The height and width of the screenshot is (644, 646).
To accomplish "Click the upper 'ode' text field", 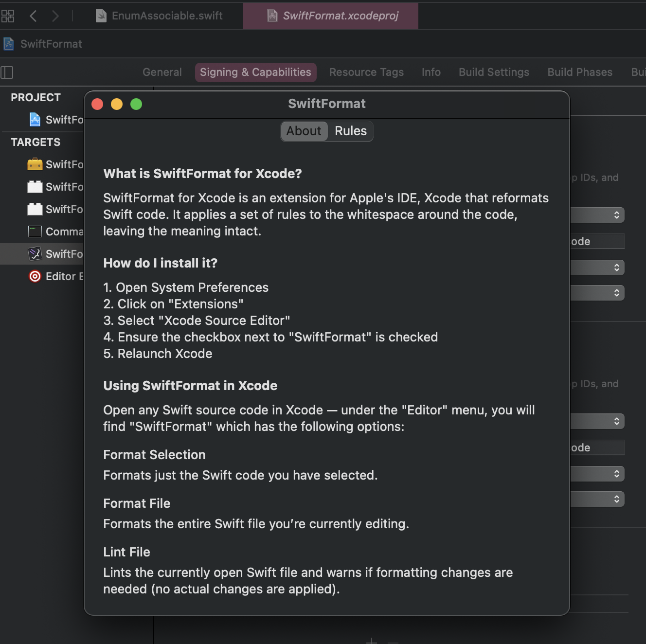I will coord(597,241).
